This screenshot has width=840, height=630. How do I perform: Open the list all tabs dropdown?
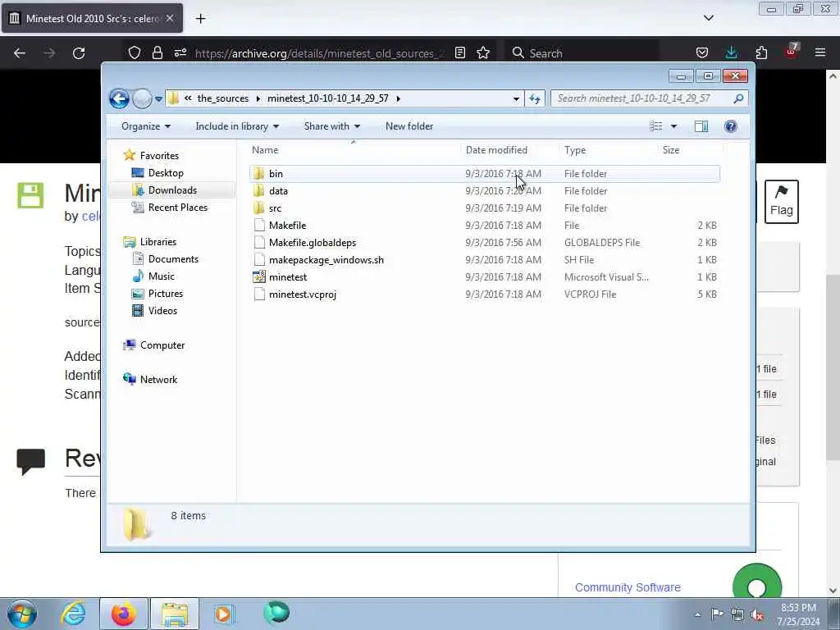708,18
